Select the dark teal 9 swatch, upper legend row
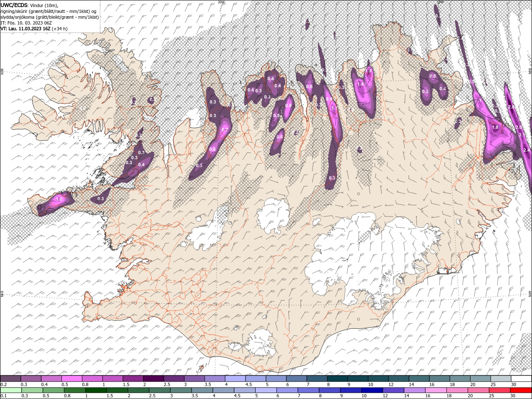The height and width of the screenshot is (399, 532). 358,379
